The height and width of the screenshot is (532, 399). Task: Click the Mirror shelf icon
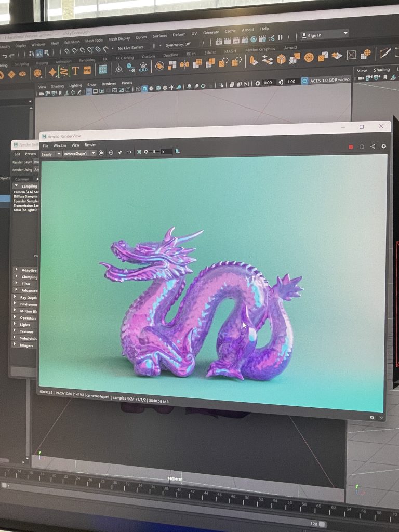[184, 64]
